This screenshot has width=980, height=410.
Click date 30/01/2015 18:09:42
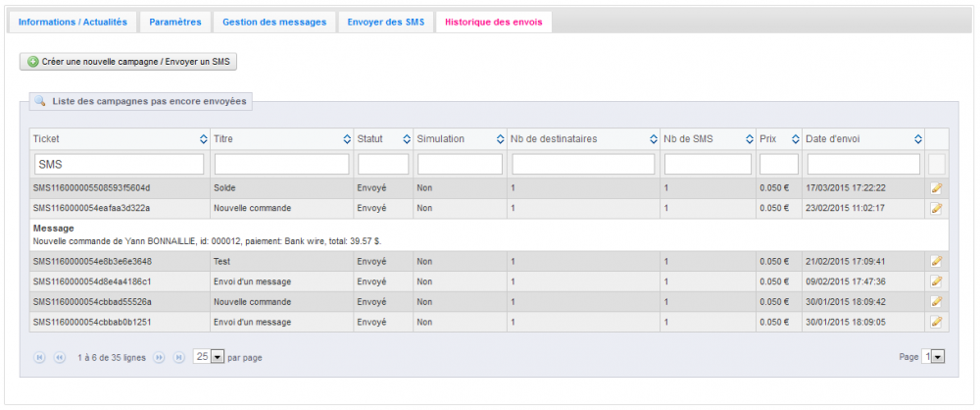pyautogui.click(x=846, y=302)
